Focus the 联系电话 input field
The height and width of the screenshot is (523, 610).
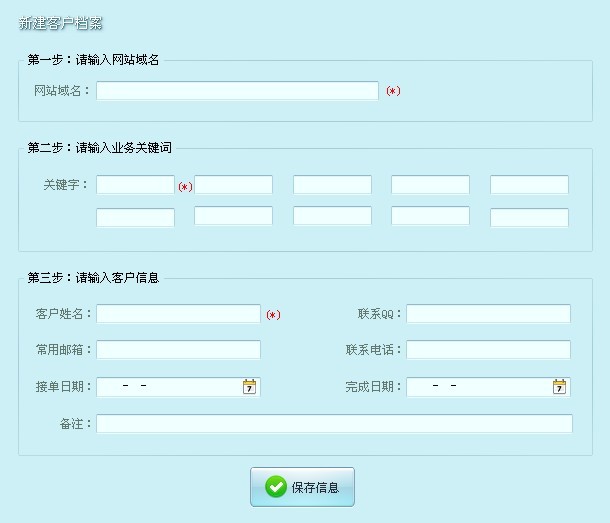click(x=489, y=349)
